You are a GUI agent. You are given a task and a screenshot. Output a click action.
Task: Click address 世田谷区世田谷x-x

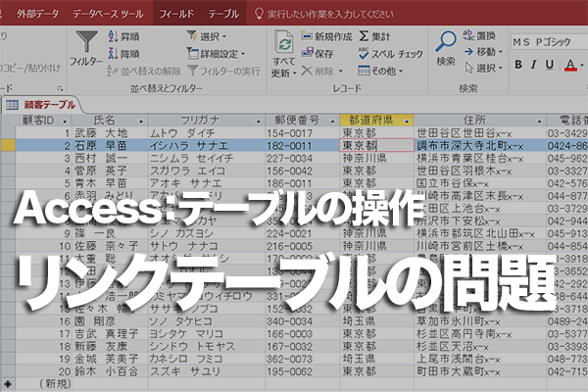click(480, 133)
